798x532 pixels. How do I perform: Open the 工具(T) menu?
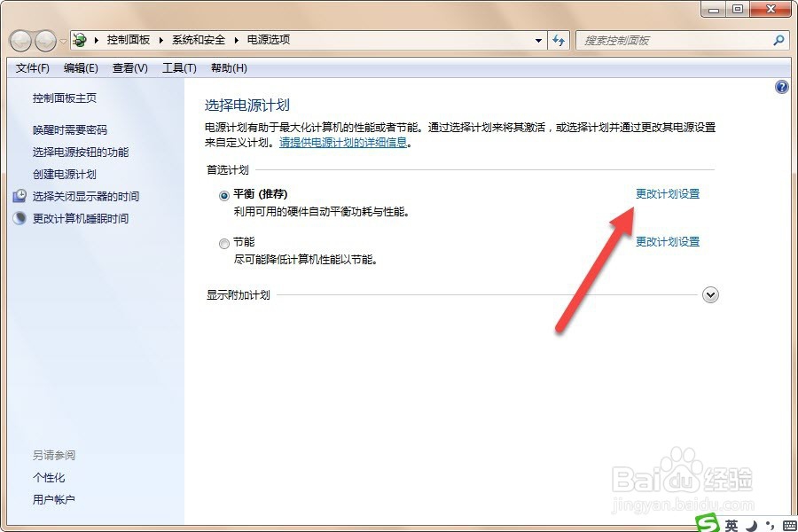coord(179,68)
